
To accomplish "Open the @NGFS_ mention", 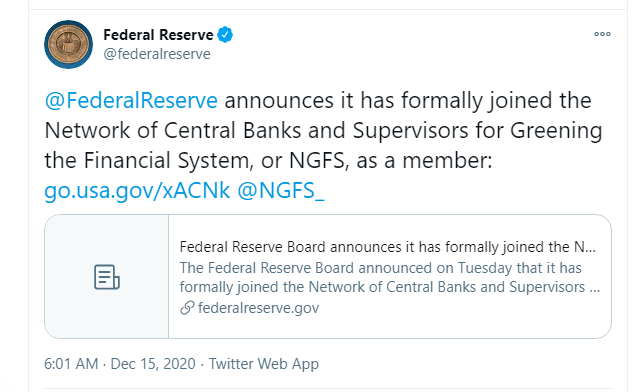I will [x=281, y=190].
